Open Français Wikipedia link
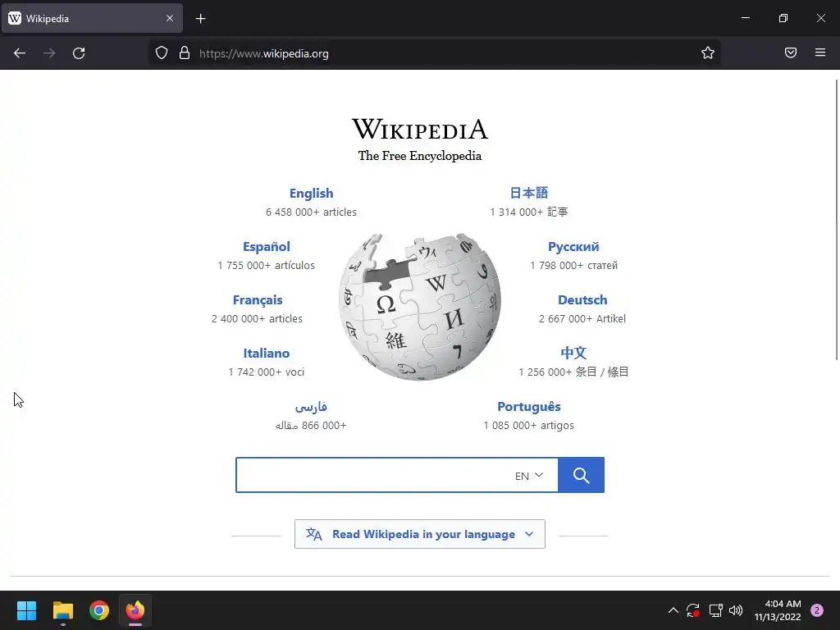Screen dimensions: 840x630 tap(258, 300)
